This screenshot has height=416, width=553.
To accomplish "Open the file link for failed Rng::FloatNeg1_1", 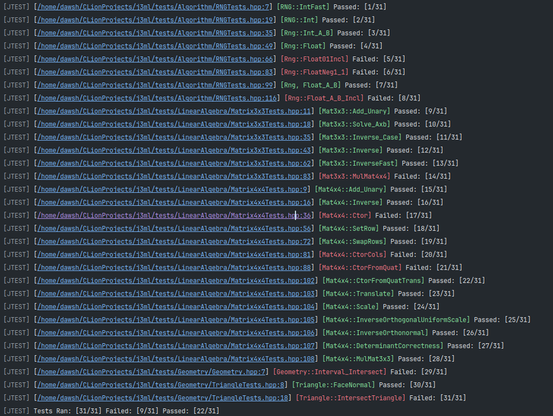I will pyautogui.click(x=156, y=72).
